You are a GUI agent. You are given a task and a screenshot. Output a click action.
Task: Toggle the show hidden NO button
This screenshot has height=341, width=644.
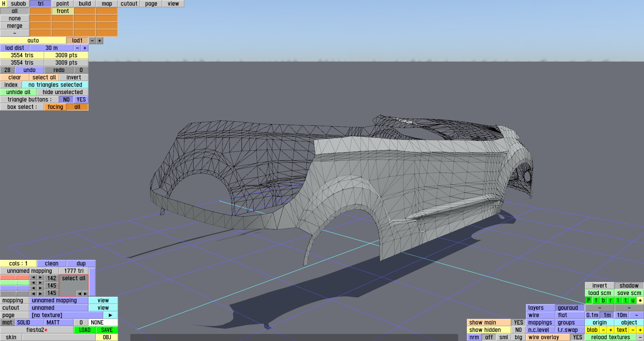pos(519,330)
